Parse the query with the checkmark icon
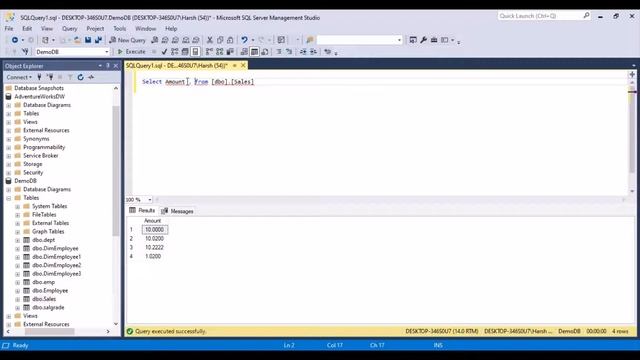This screenshot has height=360, width=640. [164, 52]
